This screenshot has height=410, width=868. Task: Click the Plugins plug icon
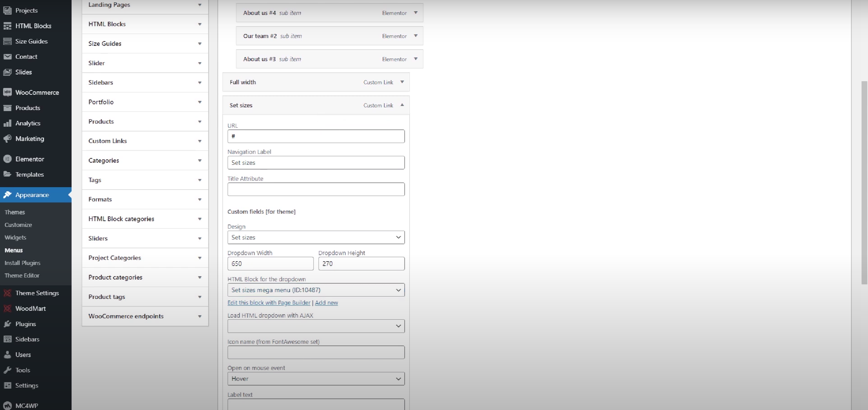click(7, 323)
